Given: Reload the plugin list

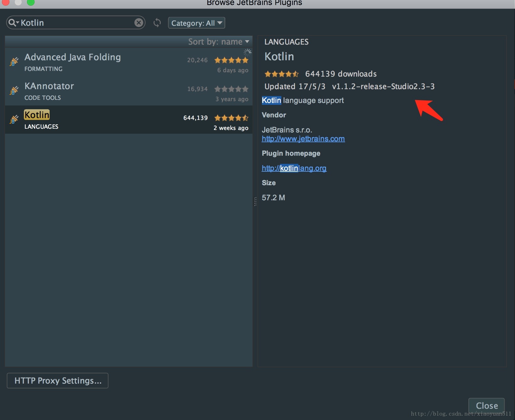Looking at the screenshot, I should pyautogui.click(x=157, y=23).
